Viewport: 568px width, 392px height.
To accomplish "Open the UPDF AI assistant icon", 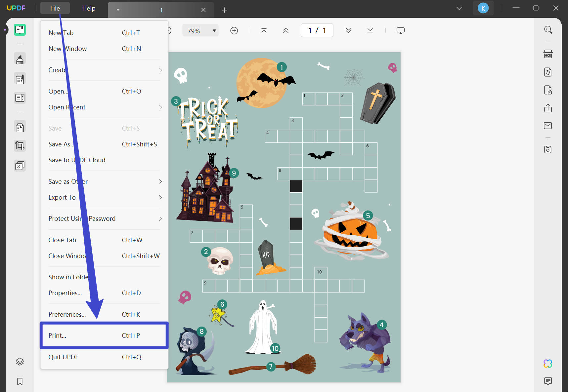I will tap(548, 364).
